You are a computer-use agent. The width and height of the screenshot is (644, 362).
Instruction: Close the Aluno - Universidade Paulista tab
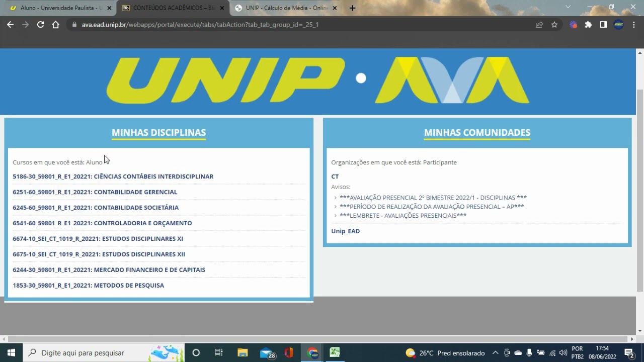coord(109,8)
